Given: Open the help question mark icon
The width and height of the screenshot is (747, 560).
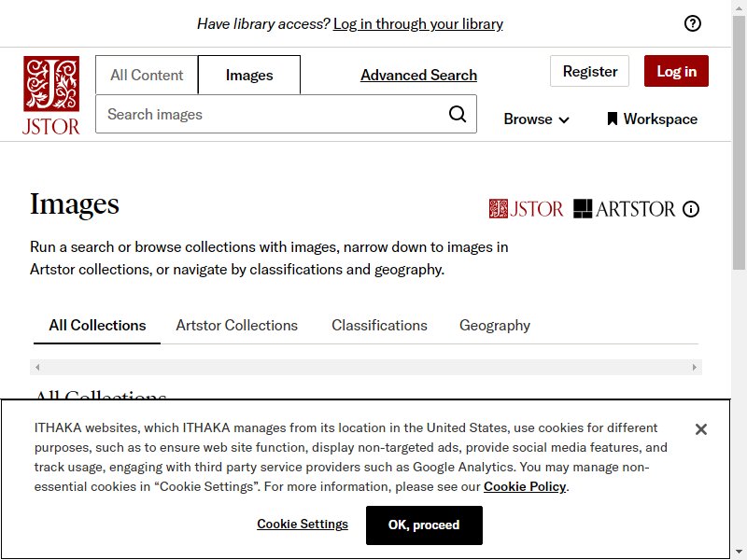Looking at the screenshot, I should tap(692, 23).
